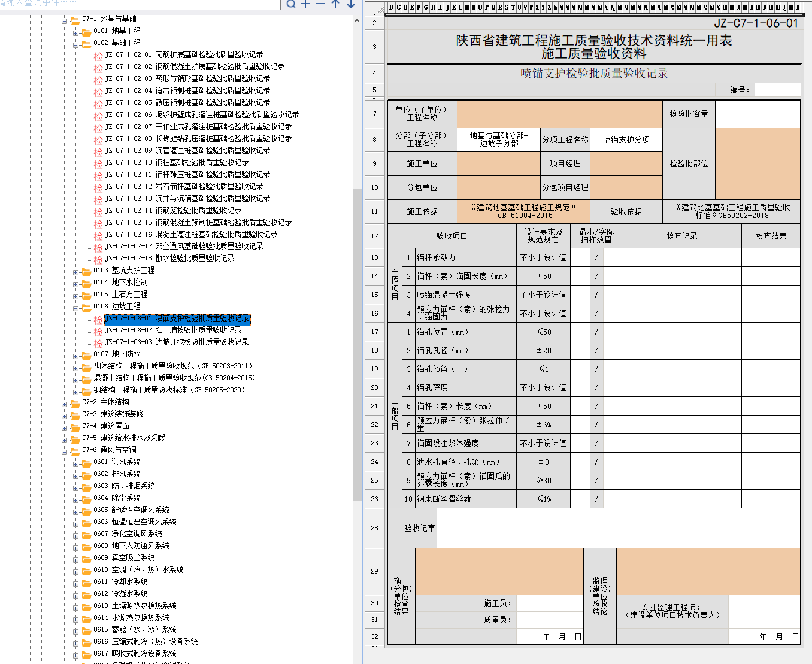Screen dimensions: 812x664
Task: Collapse the 0106 边坡工程 node
Action: (76, 308)
